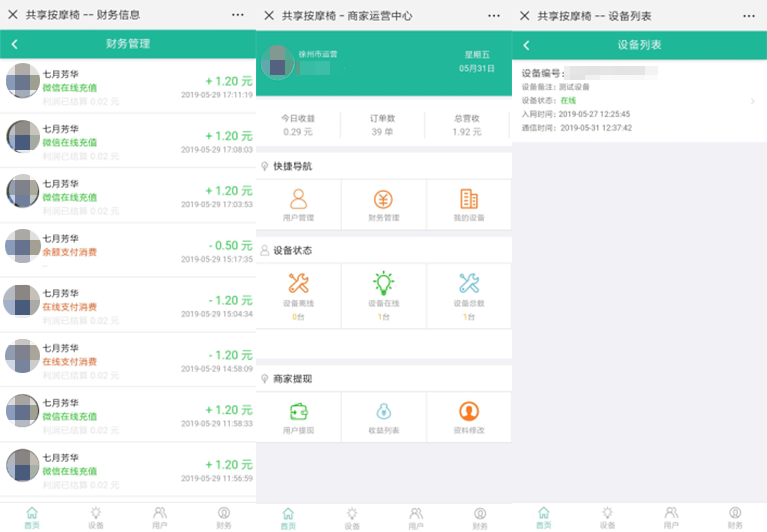Switch to 设备 tab on 财务管理 screen
Viewport: 767px width, 532px height.
click(96, 516)
